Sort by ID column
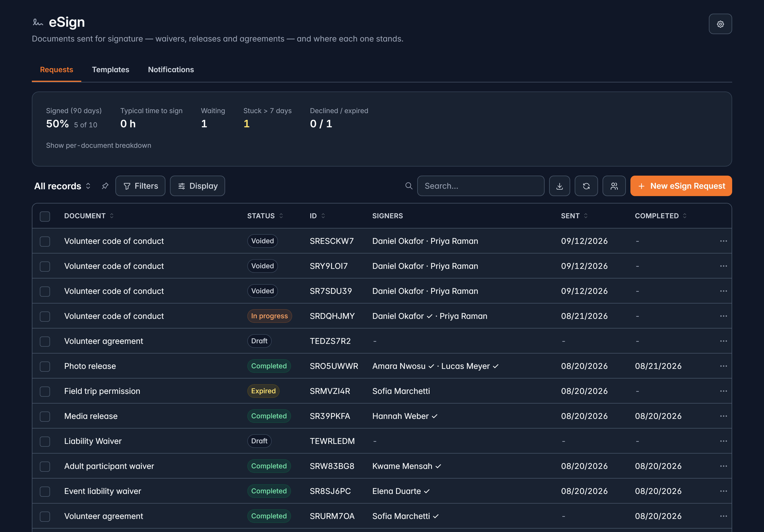The width and height of the screenshot is (764, 532). 317,216
